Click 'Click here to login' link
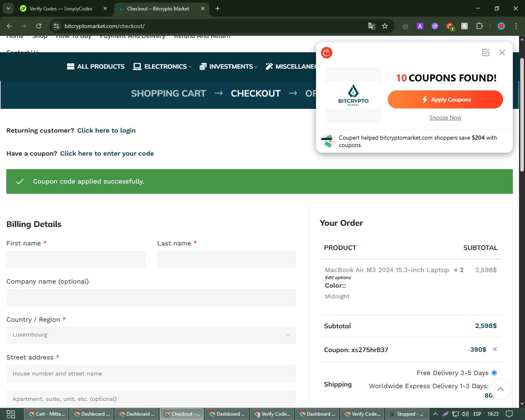 (x=106, y=131)
